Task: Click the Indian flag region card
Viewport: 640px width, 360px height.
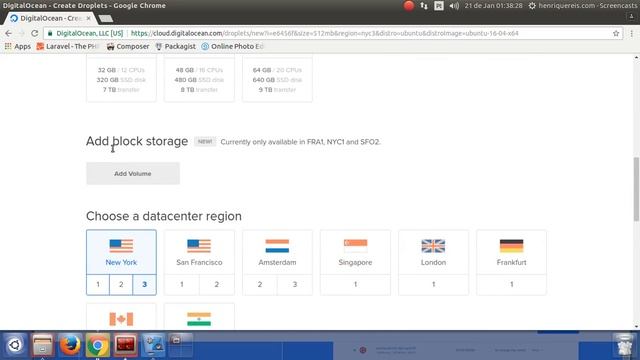Action: pos(199,316)
